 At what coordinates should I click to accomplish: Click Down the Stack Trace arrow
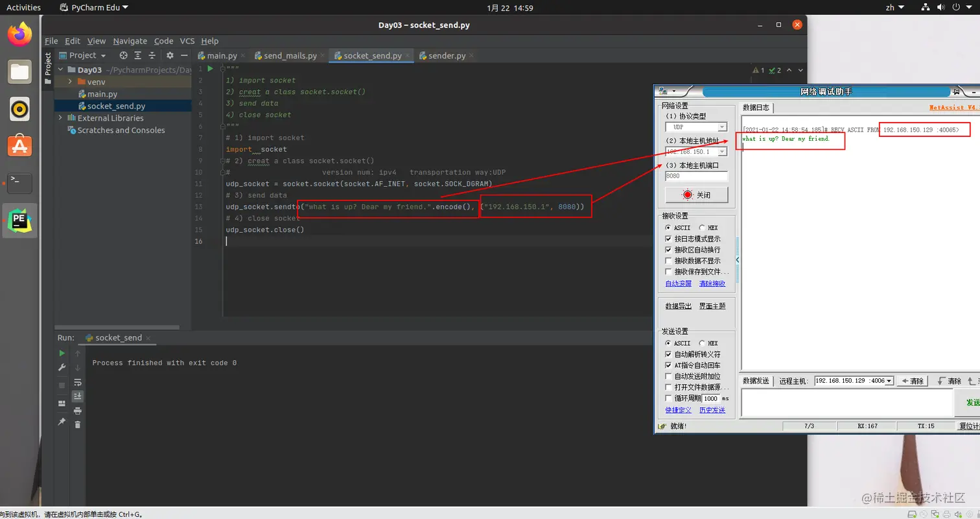tap(78, 367)
